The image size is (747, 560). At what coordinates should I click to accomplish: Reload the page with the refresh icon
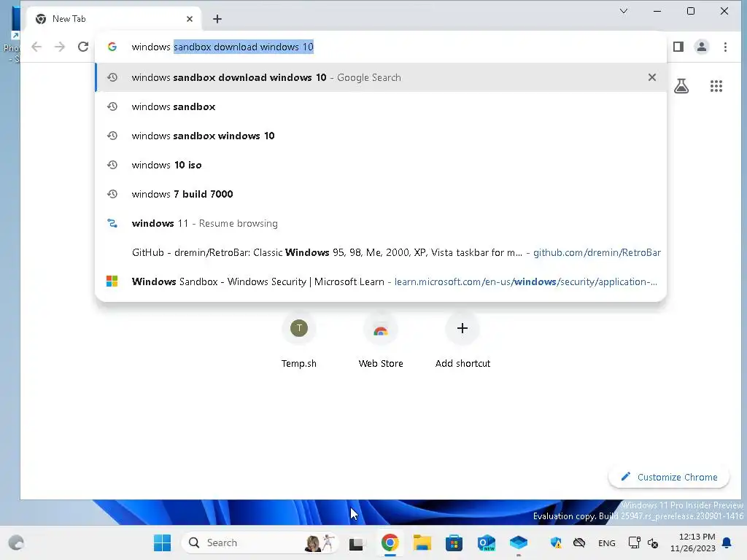coord(83,47)
